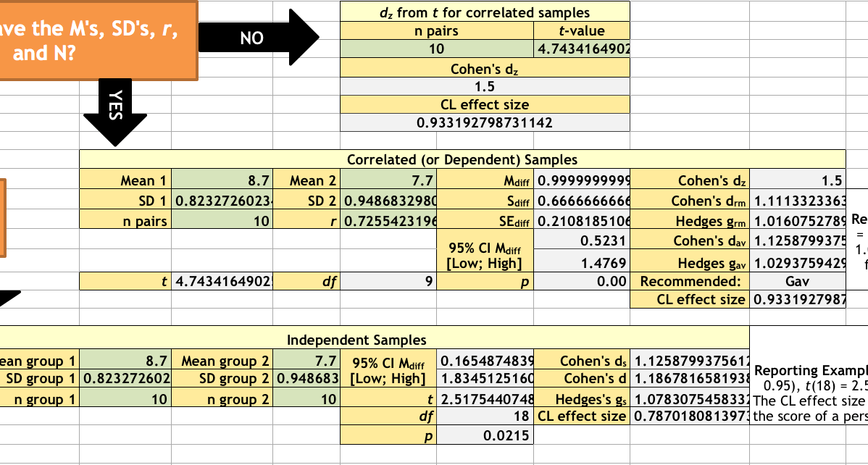The height and width of the screenshot is (465, 868).
Task: Click the Sdiff value 0.6666666666
Action: (582, 201)
